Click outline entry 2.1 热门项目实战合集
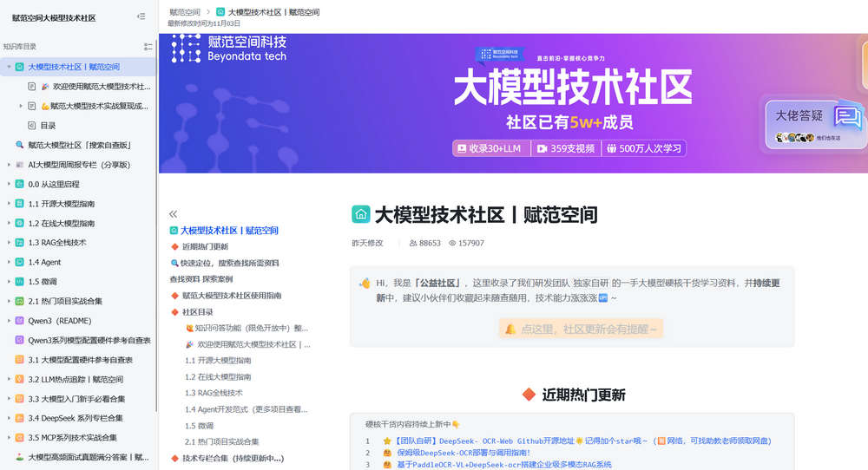 [222, 441]
